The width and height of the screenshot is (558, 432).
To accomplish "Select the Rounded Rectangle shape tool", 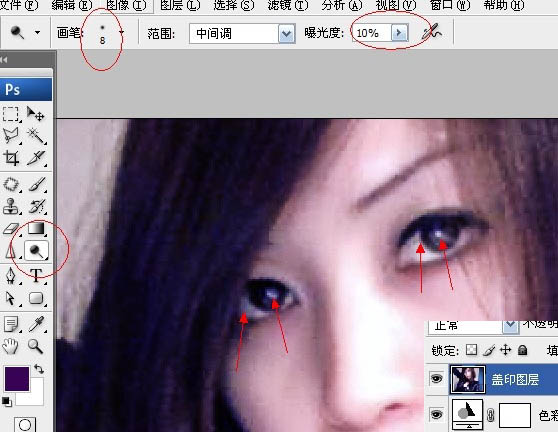I will [36, 298].
